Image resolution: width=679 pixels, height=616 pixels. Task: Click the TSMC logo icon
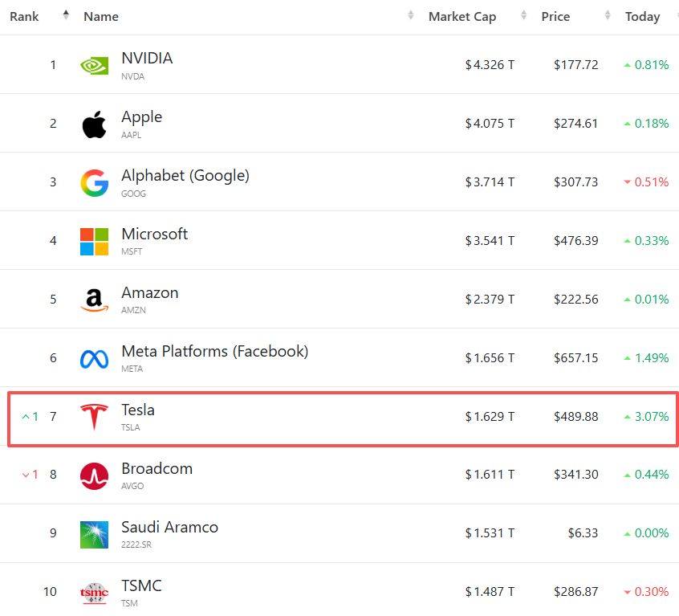click(94, 594)
